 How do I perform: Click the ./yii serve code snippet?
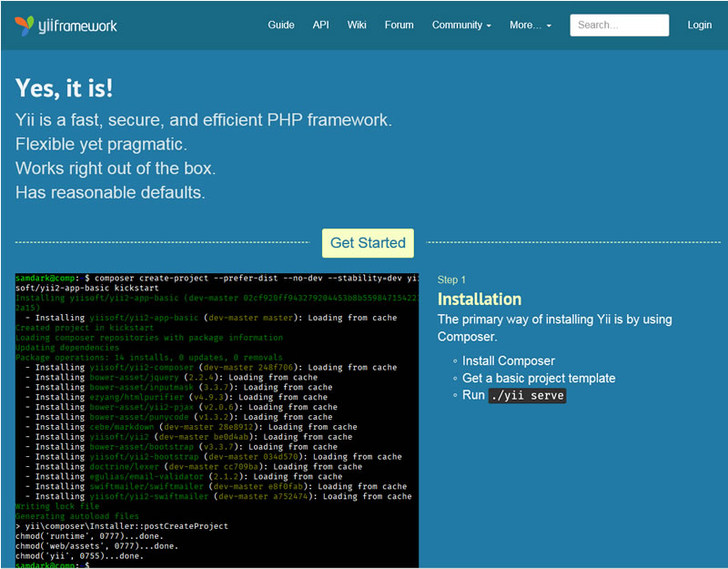527,396
